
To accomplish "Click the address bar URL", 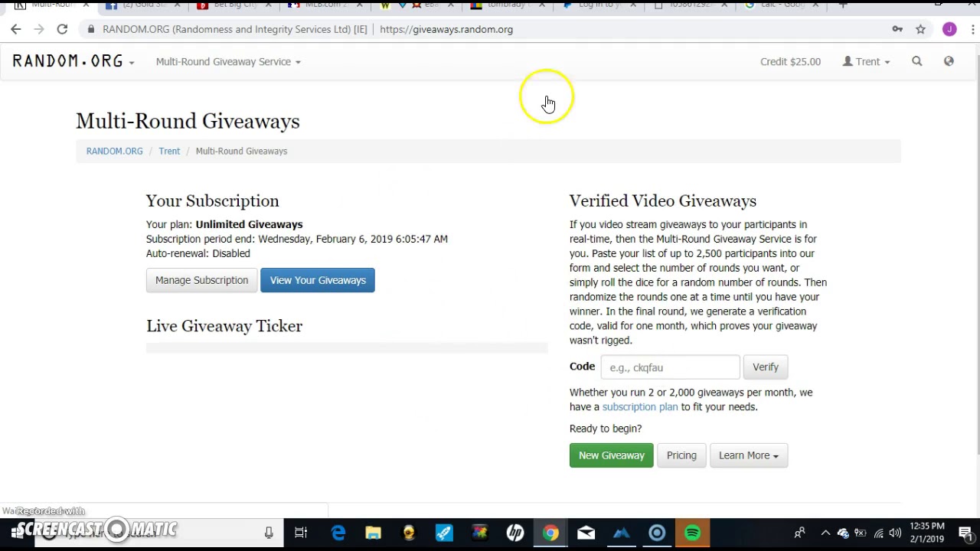I will click(x=446, y=29).
